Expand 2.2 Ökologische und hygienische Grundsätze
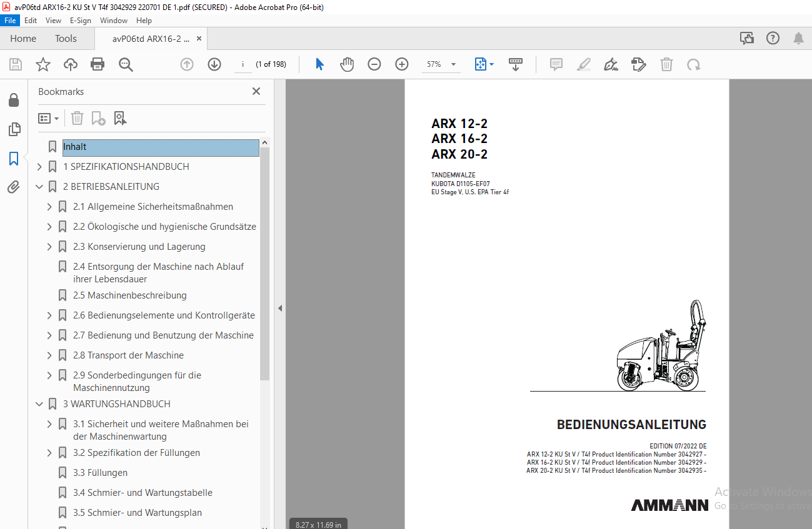This screenshot has width=812, height=529. click(x=49, y=227)
